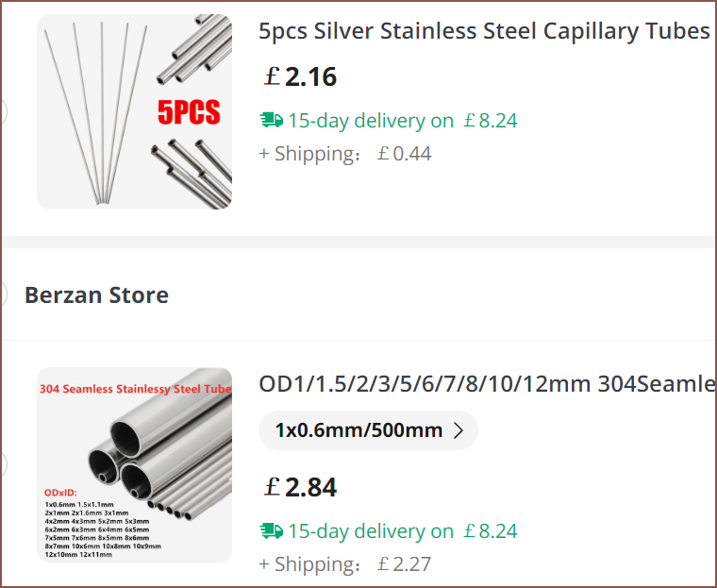
Task: Click the red 5PCS label on the thumbnail
Action: click(x=189, y=114)
